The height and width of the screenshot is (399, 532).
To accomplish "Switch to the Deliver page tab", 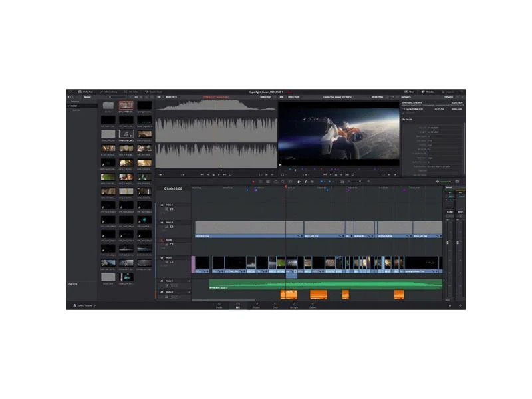I will pyautogui.click(x=313, y=305).
